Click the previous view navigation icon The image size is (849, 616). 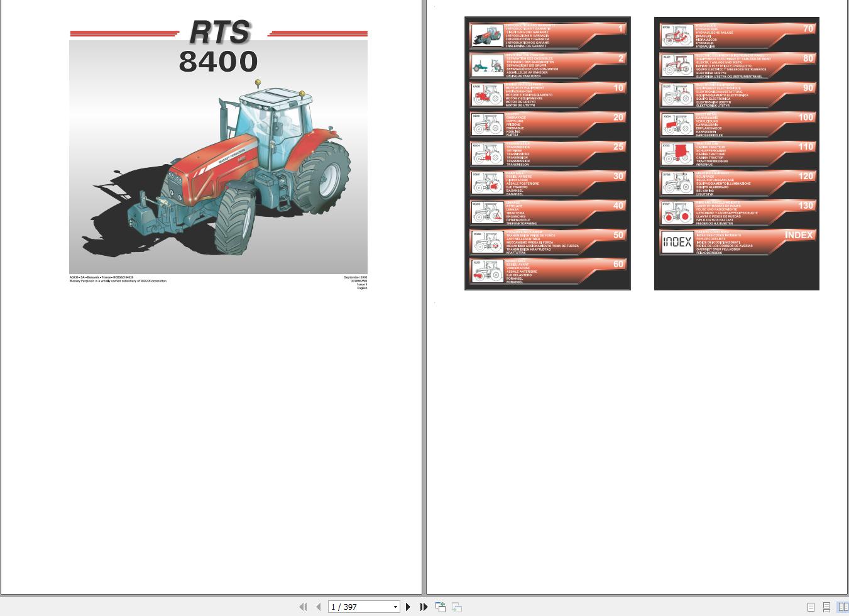coord(441,607)
